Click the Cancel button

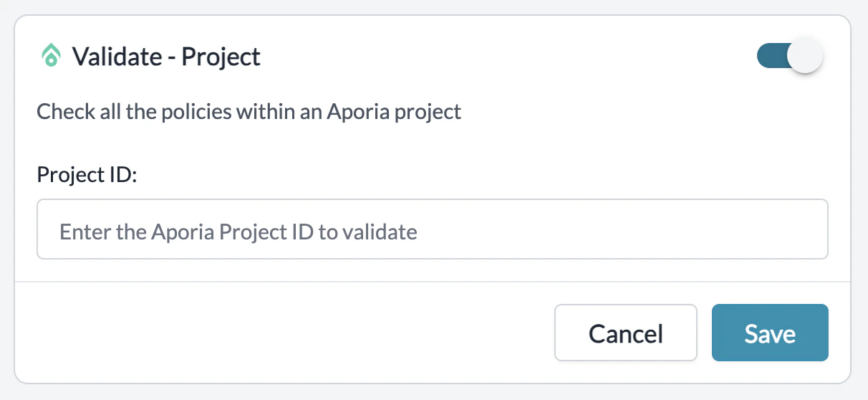point(625,333)
